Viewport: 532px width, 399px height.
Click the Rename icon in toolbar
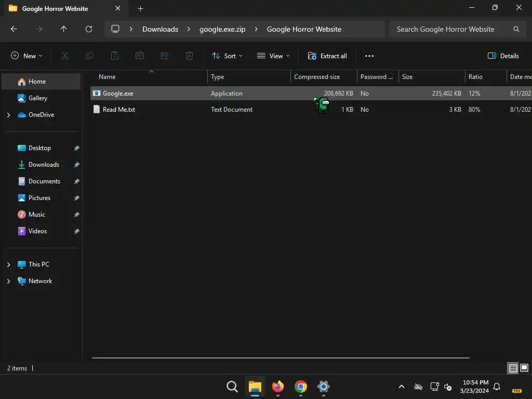click(140, 56)
